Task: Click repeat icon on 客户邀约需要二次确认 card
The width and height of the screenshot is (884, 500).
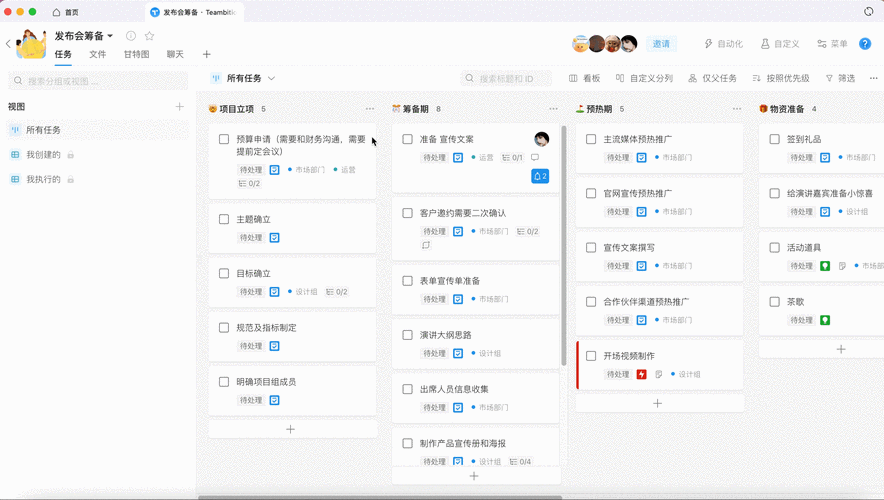Action: click(x=426, y=245)
